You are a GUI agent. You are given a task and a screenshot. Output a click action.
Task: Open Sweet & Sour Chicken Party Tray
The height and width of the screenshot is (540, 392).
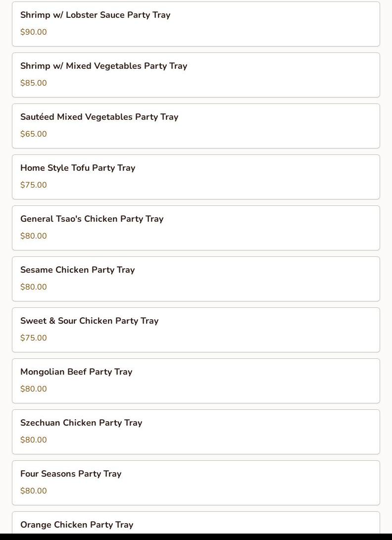click(x=89, y=321)
